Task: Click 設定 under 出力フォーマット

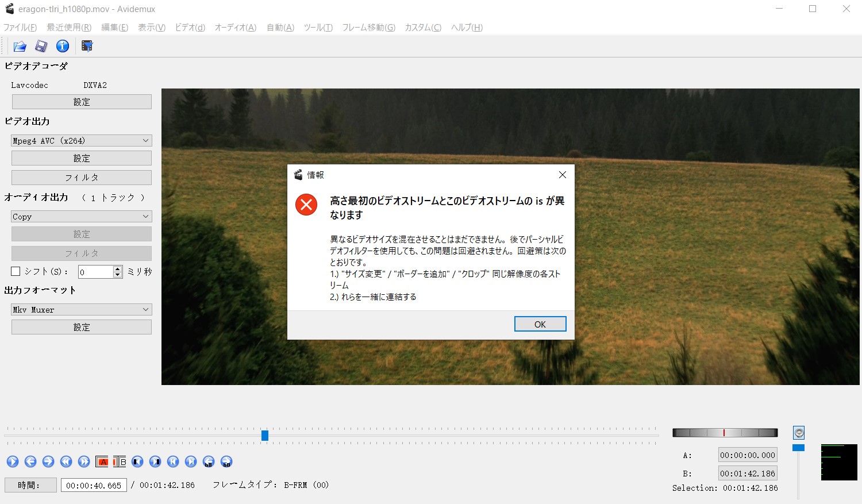Action: click(x=82, y=327)
